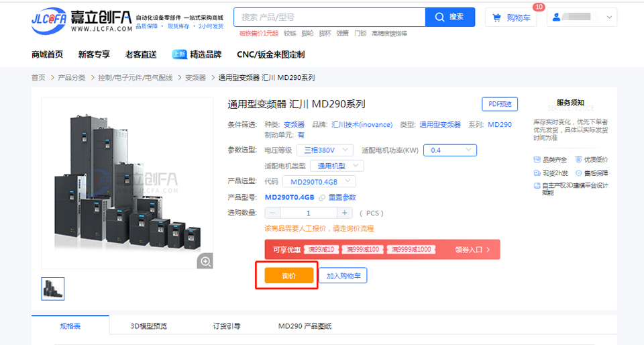644x345 pixels.
Task: Click the 优质低价 service icon
Action: pos(578,160)
